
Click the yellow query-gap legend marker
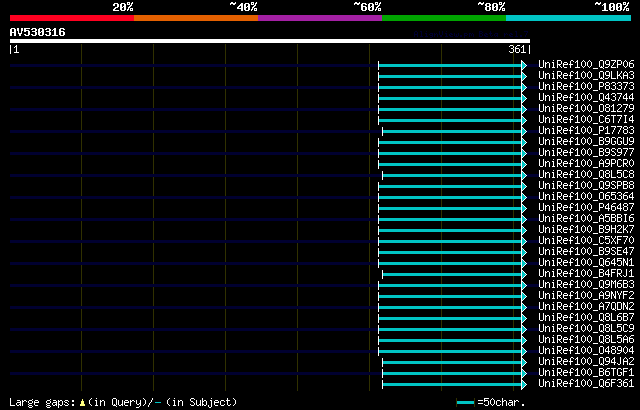click(x=82, y=403)
